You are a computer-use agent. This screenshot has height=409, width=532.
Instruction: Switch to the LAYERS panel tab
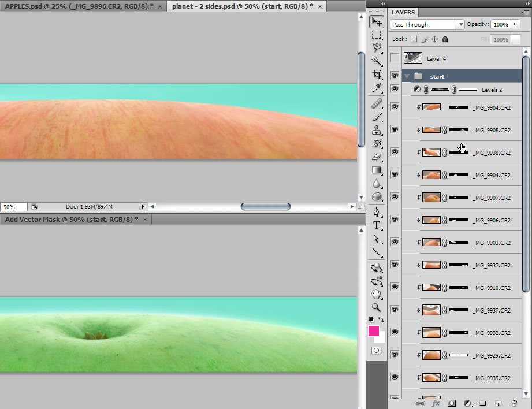pos(403,12)
